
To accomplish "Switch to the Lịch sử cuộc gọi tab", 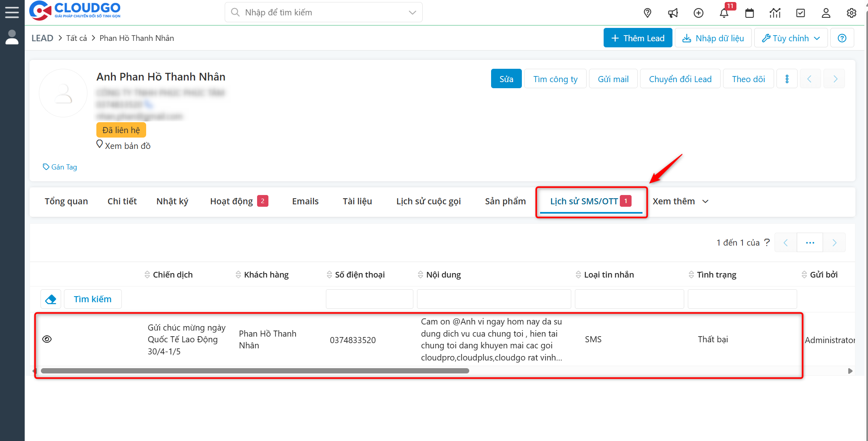I will click(x=428, y=201).
